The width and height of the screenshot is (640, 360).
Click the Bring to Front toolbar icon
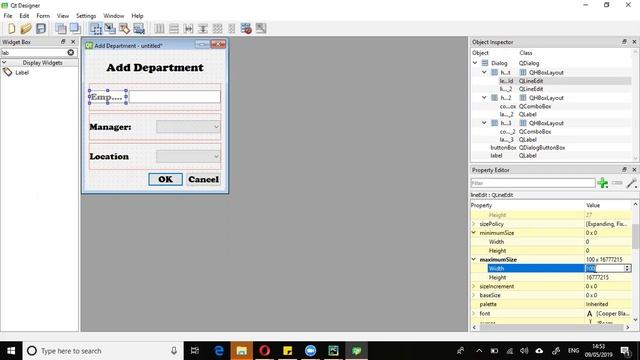[x=75, y=29]
